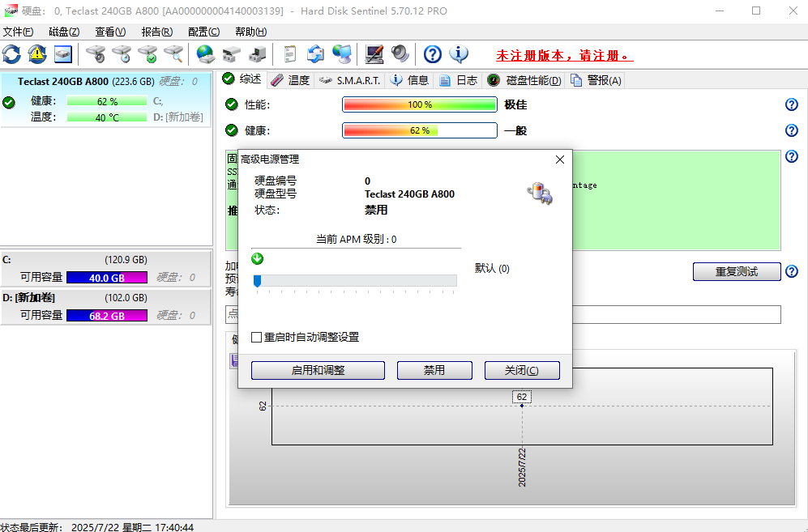Viewport: 808px width, 532px height.
Task: Enable 重启时自动调整设置 checkbox
Action: tap(257, 338)
